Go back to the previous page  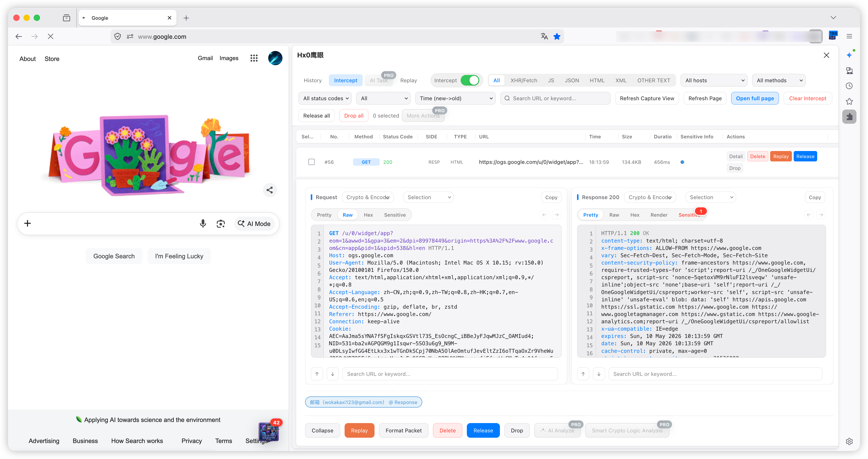[19, 36]
